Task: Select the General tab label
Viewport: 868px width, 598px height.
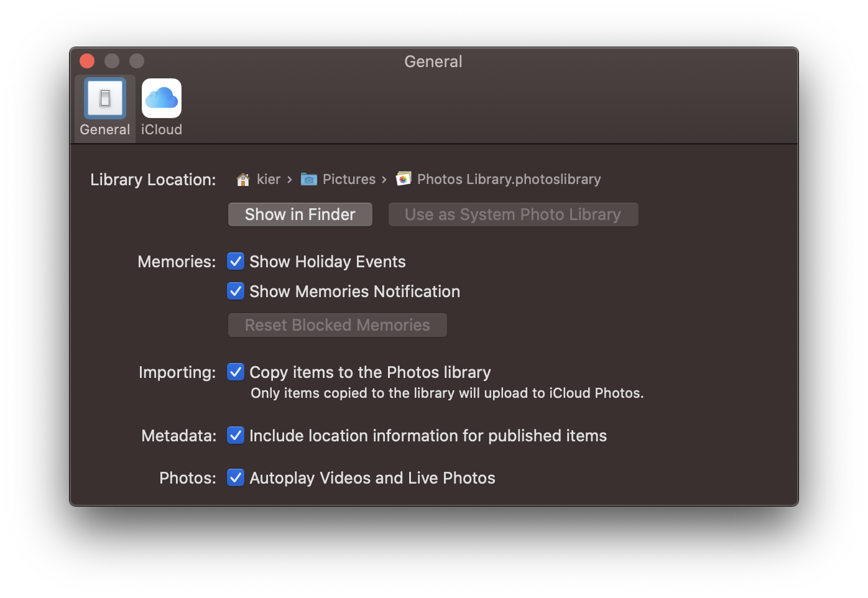Action: (x=105, y=129)
